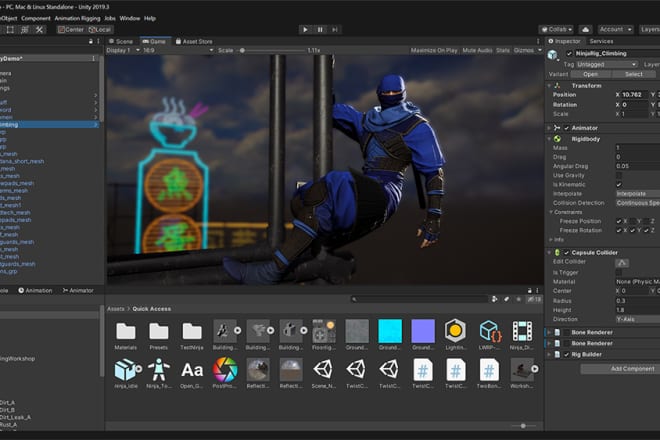Switch to the Asset Store tab
Viewport: 660px width, 440px height.
pos(194,42)
